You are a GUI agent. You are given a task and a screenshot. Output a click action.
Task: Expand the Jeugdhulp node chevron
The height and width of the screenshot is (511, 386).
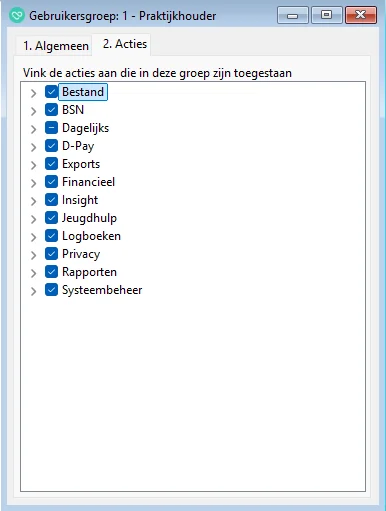tap(33, 219)
